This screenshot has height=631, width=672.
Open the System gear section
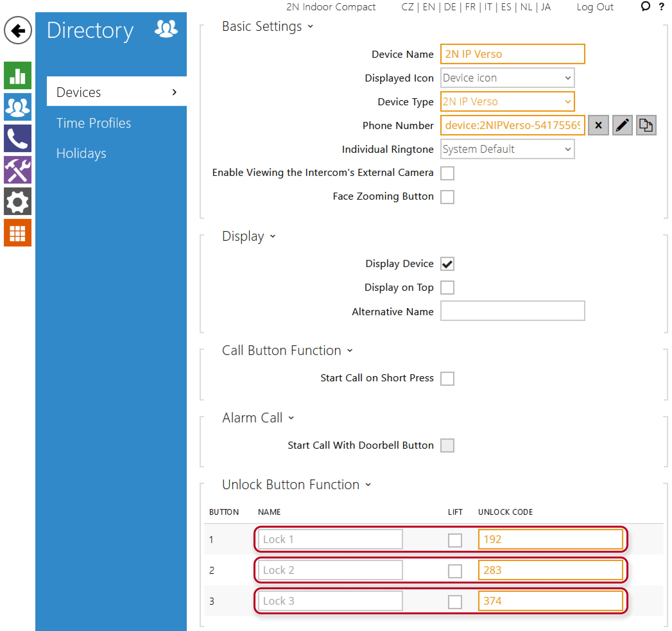coord(18,202)
